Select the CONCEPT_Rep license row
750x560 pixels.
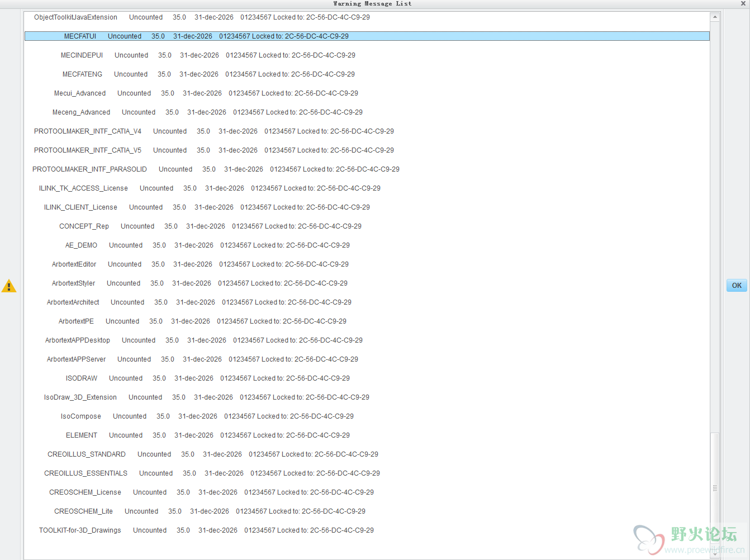tap(367, 226)
